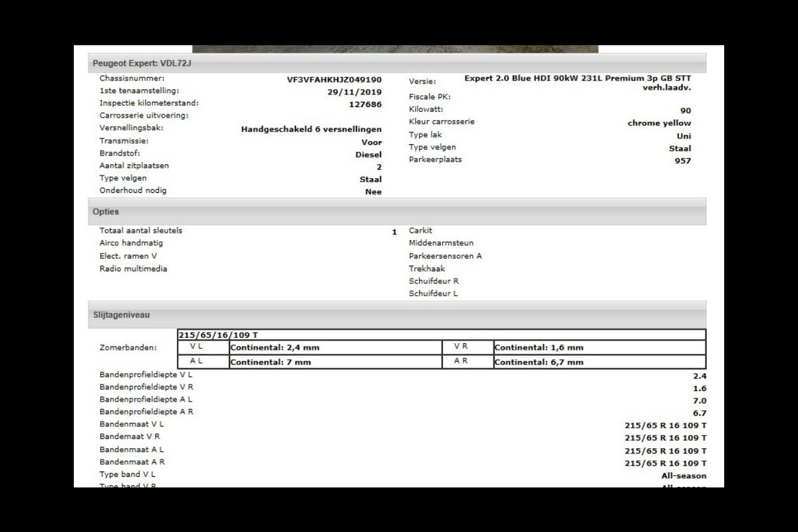Click the Trekhaak option entry
Viewport: 798px width, 532px height.
pos(427,269)
